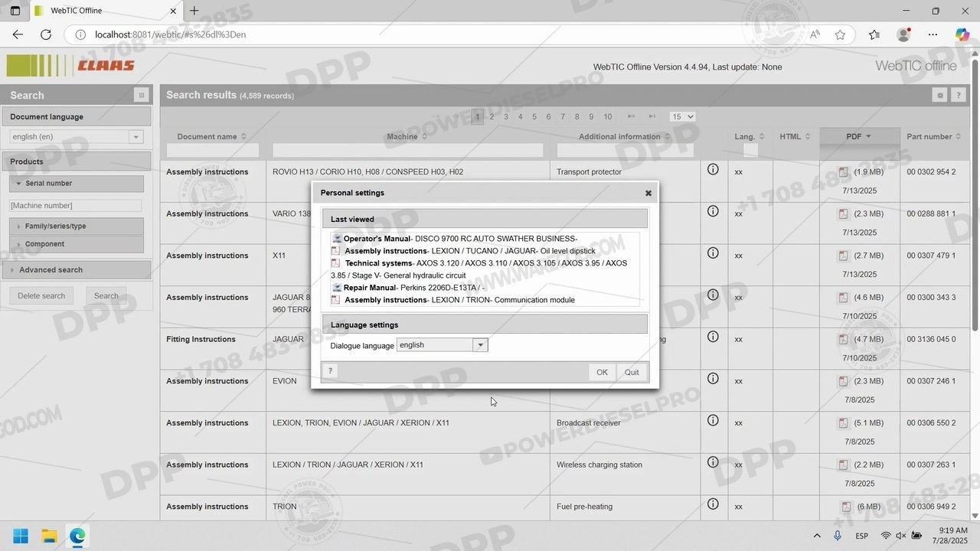The height and width of the screenshot is (551, 980).
Task: Open PDF for part 00 0306 550 2
Action: [844, 423]
